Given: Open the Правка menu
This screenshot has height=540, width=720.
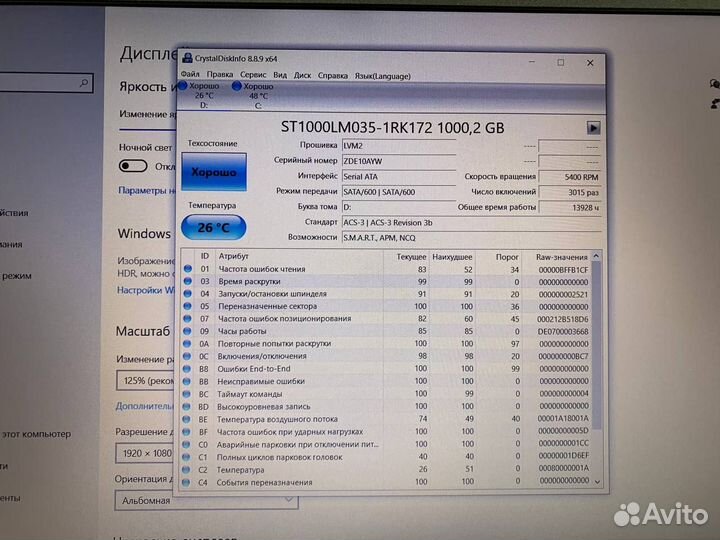Looking at the screenshot, I should click(x=219, y=75).
